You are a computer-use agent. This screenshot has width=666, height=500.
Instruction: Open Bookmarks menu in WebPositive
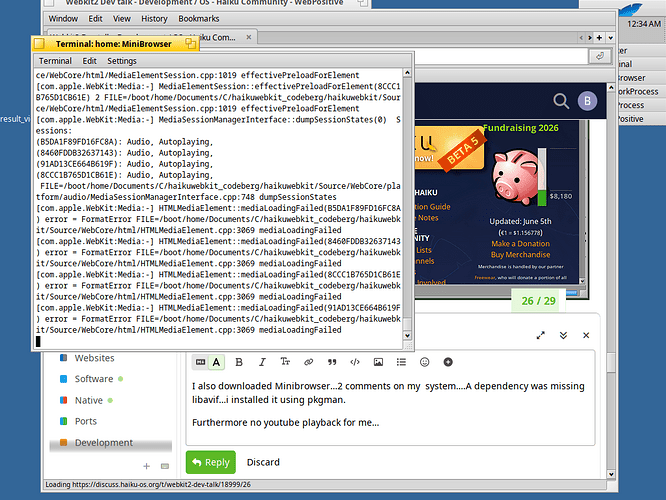tap(198, 19)
